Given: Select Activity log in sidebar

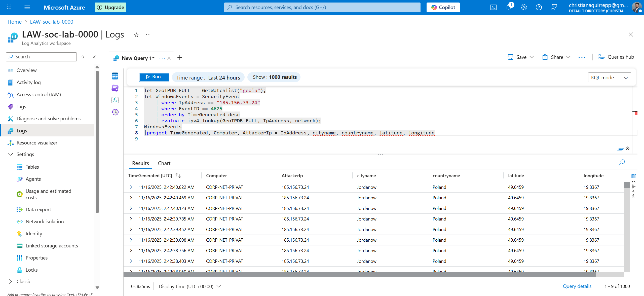Looking at the screenshot, I should point(28,82).
